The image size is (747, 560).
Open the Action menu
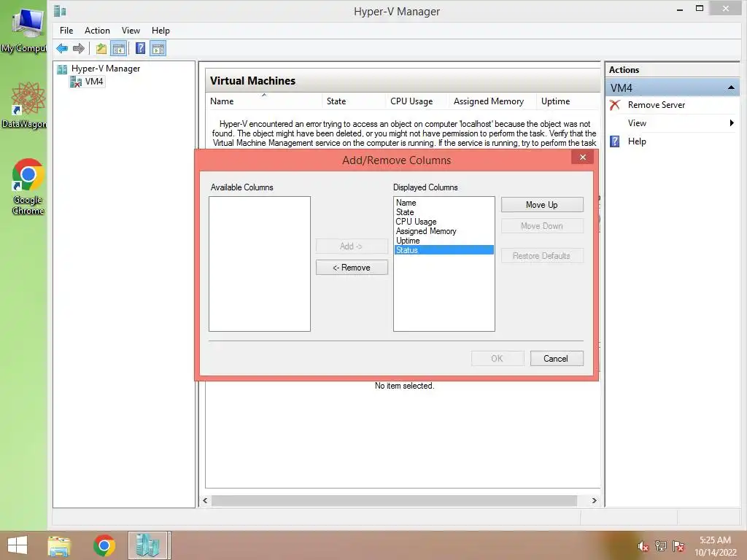coord(97,31)
